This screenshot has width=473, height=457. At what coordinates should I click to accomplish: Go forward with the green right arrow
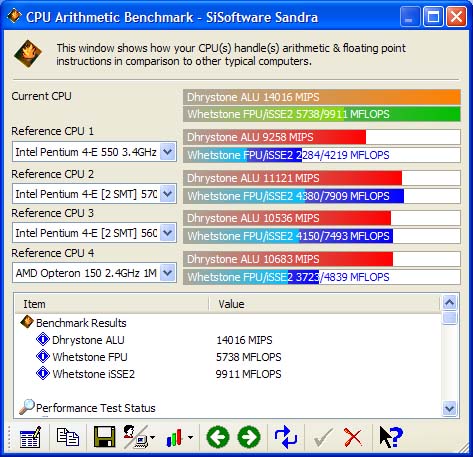point(249,437)
